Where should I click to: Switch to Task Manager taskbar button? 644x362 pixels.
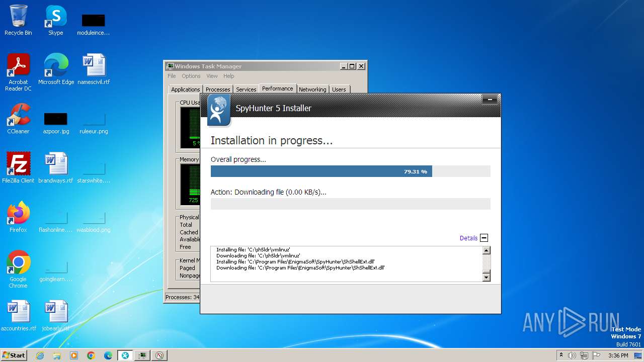pos(142,355)
